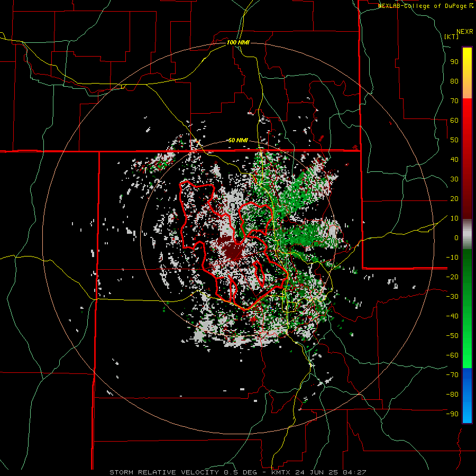Viewport: 476px width, 476px height.
Task: Click the positive 80 scale value
Action: [454, 81]
